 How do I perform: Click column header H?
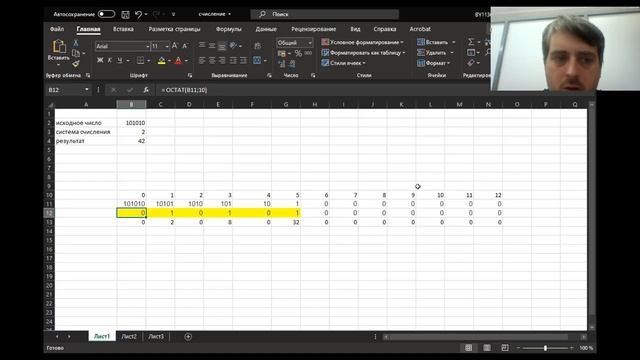pos(315,104)
